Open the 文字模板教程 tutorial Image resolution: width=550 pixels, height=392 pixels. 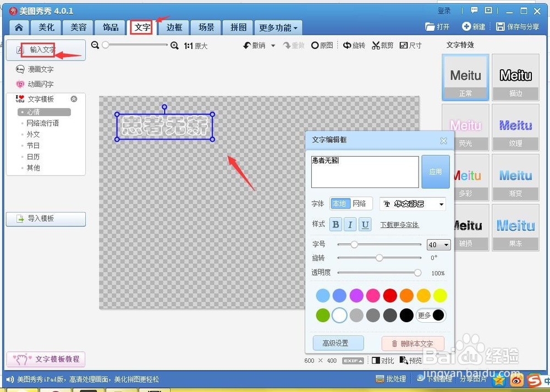click(46, 359)
